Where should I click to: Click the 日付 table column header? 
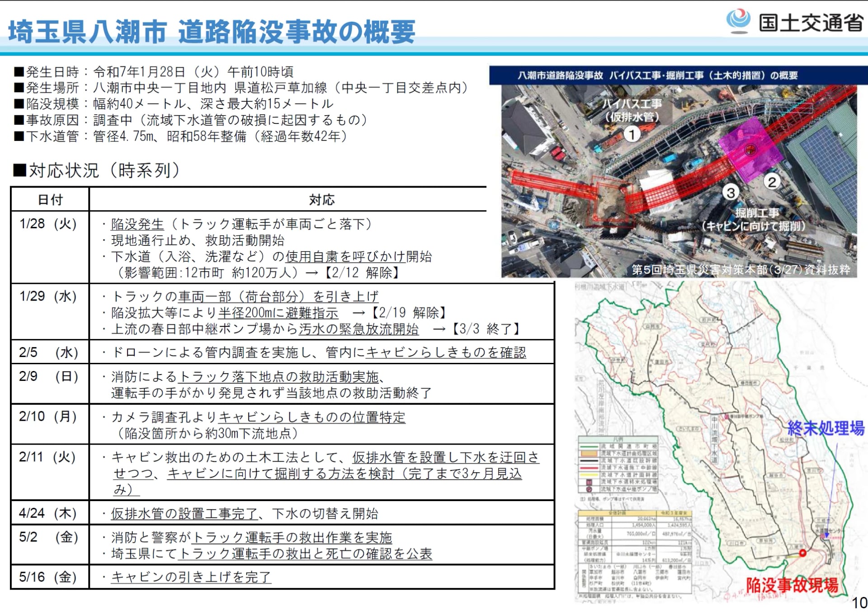pos(50,199)
